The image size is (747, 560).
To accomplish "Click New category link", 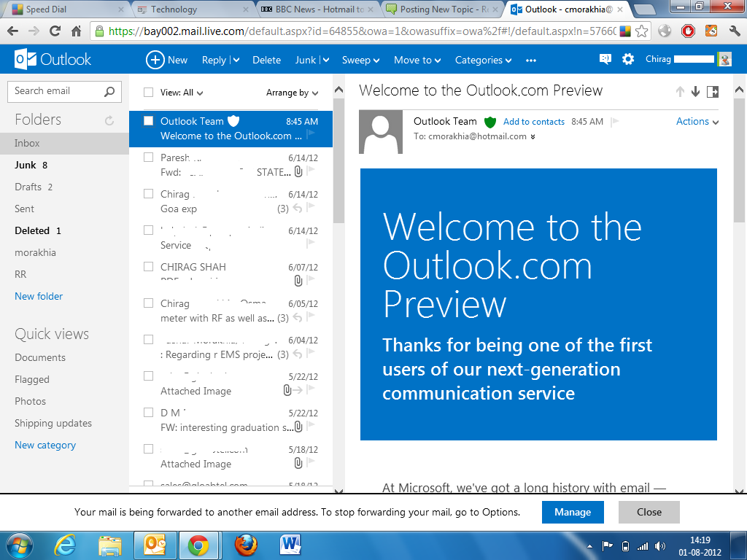I will point(45,446).
